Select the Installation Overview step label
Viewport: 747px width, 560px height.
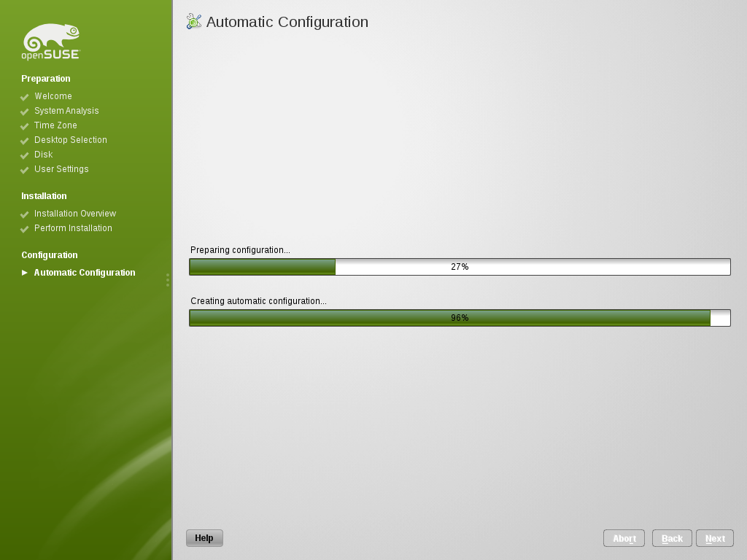(75, 214)
